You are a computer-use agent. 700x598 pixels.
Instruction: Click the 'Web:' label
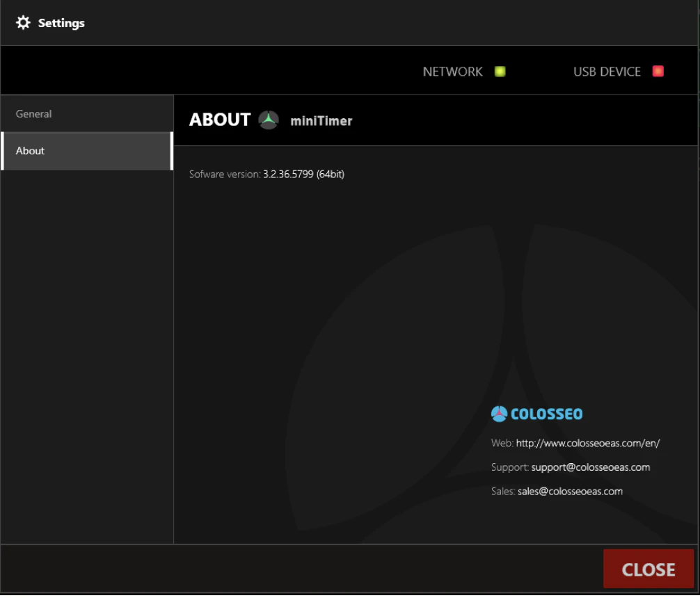pos(502,444)
